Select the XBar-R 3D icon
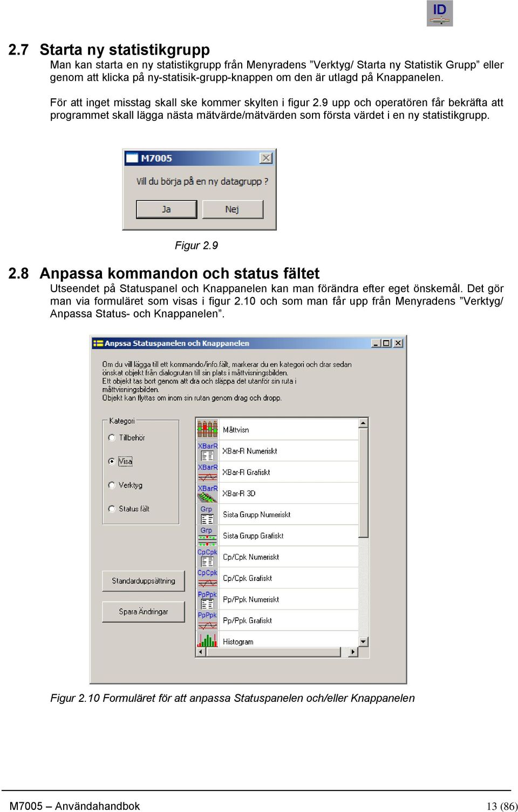Screen dimensions: 518x812 click(207, 493)
